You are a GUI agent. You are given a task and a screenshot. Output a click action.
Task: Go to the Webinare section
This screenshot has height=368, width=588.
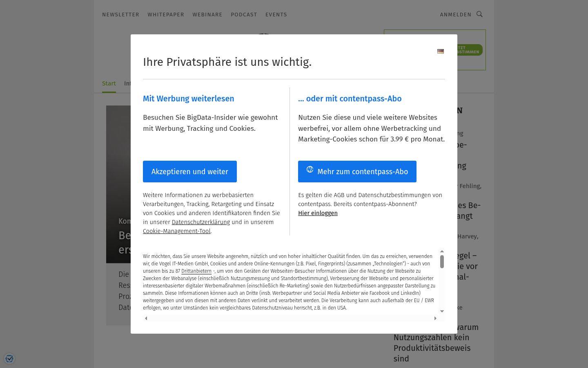click(207, 14)
